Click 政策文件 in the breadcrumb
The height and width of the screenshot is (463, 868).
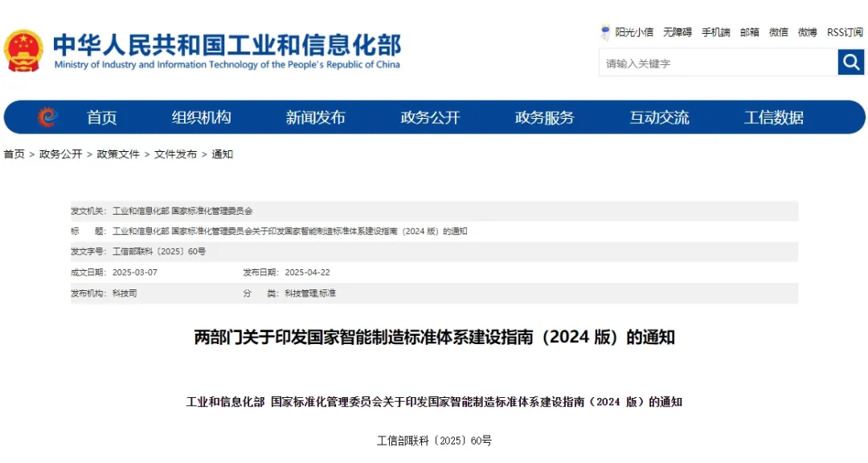(x=118, y=154)
